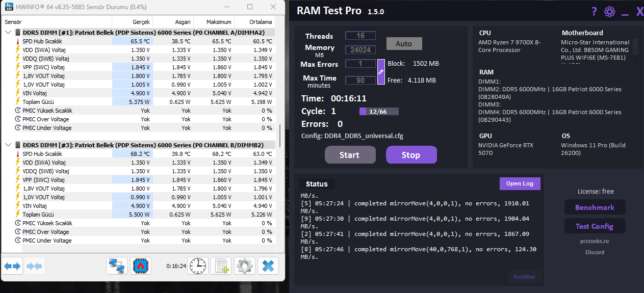
Task: Select DIMM #3 PMIC Under Voltage row
Action: click(138, 241)
